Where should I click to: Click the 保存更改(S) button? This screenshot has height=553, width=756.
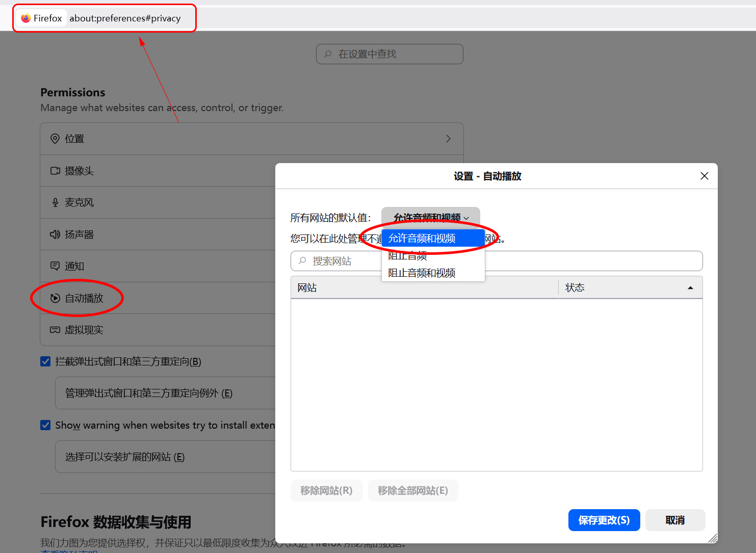coord(604,520)
